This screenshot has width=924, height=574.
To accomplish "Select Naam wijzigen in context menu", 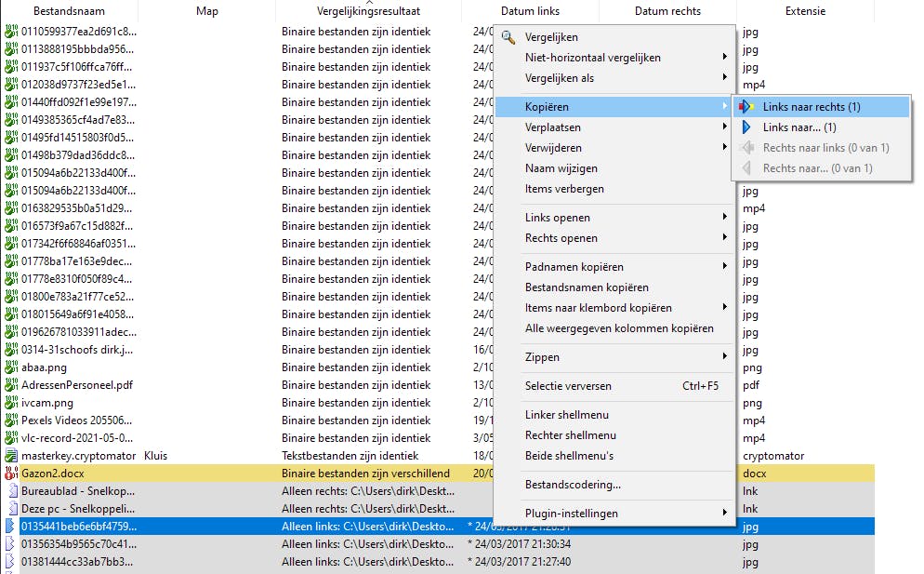I will [x=615, y=168].
